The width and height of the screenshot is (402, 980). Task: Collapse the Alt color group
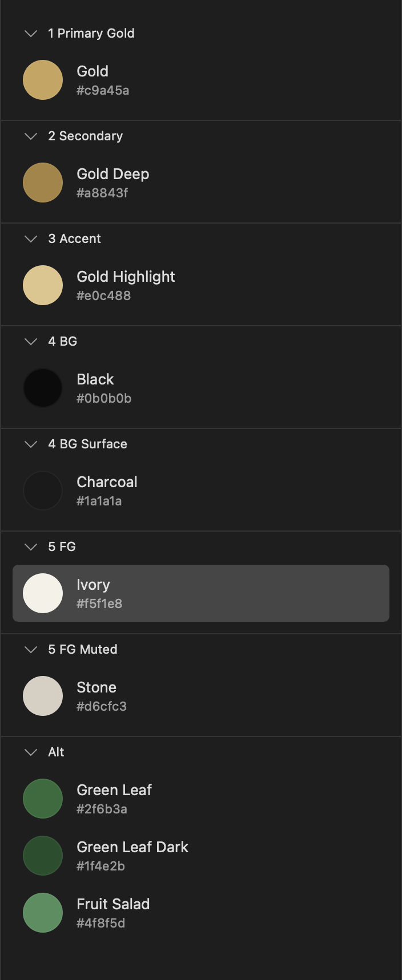[31, 752]
